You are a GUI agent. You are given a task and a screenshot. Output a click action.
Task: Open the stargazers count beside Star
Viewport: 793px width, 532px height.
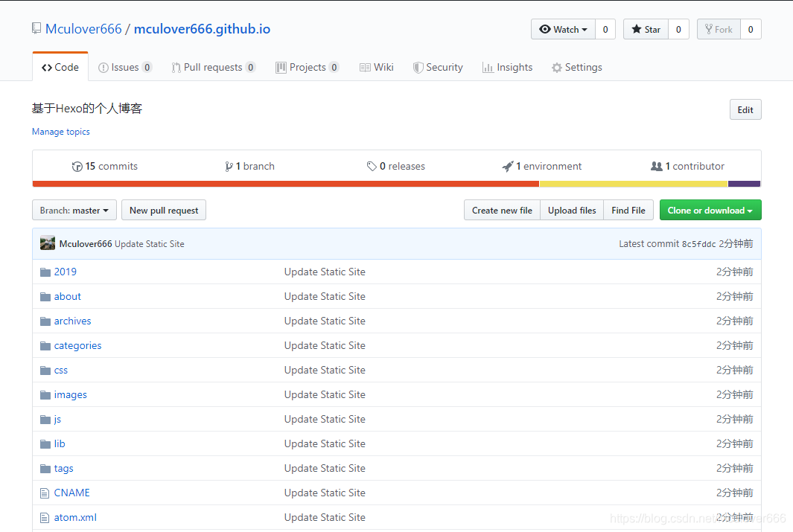[678, 29]
